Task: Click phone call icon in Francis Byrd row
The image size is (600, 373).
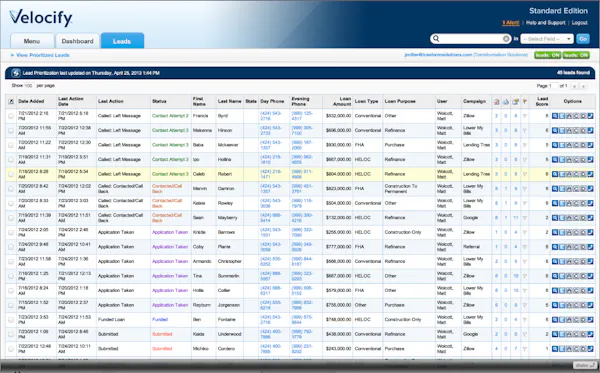Action: click(590, 116)
